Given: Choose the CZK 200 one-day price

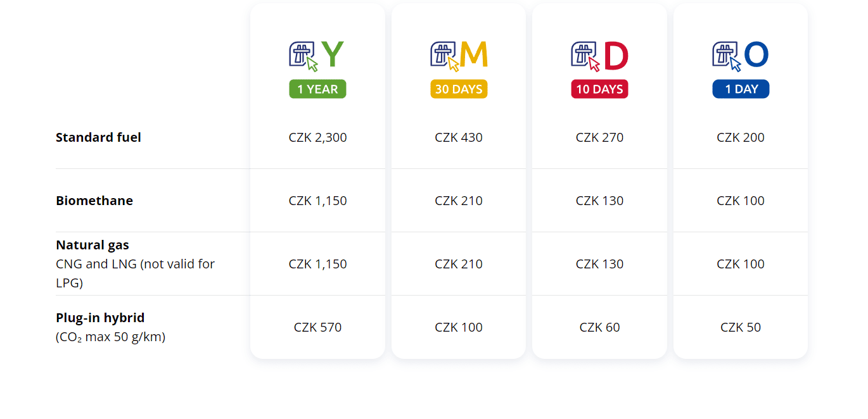Looking at the screenshot, I should 741,137.
